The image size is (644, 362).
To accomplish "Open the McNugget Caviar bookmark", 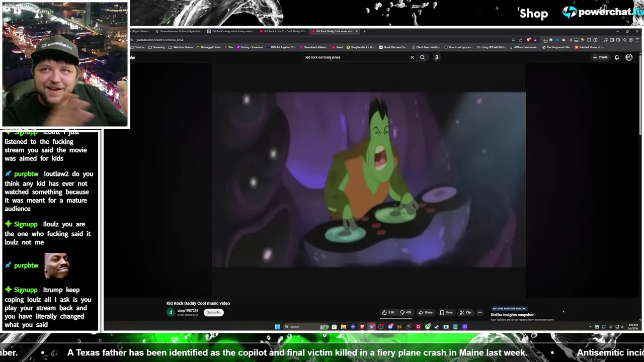I will point(208,47).
